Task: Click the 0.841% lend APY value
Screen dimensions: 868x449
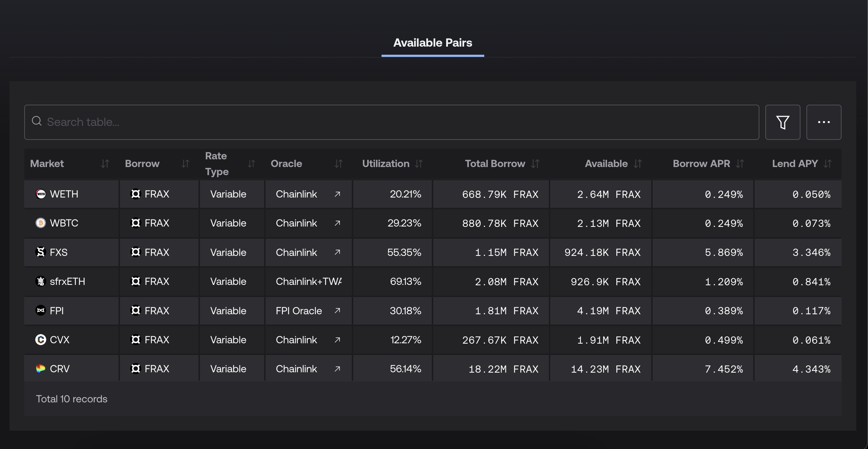Action: pyautogui.click(x=812, y=282)
